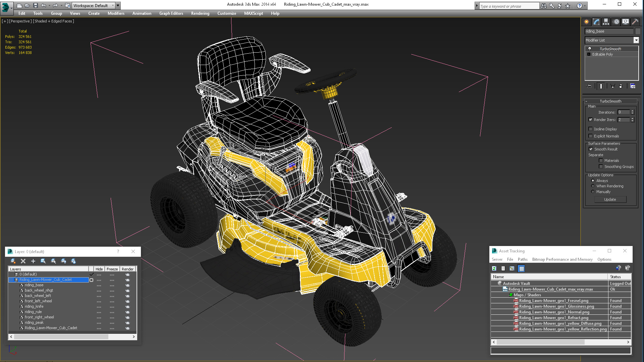This screenshot has width=644, height=362.
Task: Click Configure Modifier Sets icon
Action: pos(633,86)
